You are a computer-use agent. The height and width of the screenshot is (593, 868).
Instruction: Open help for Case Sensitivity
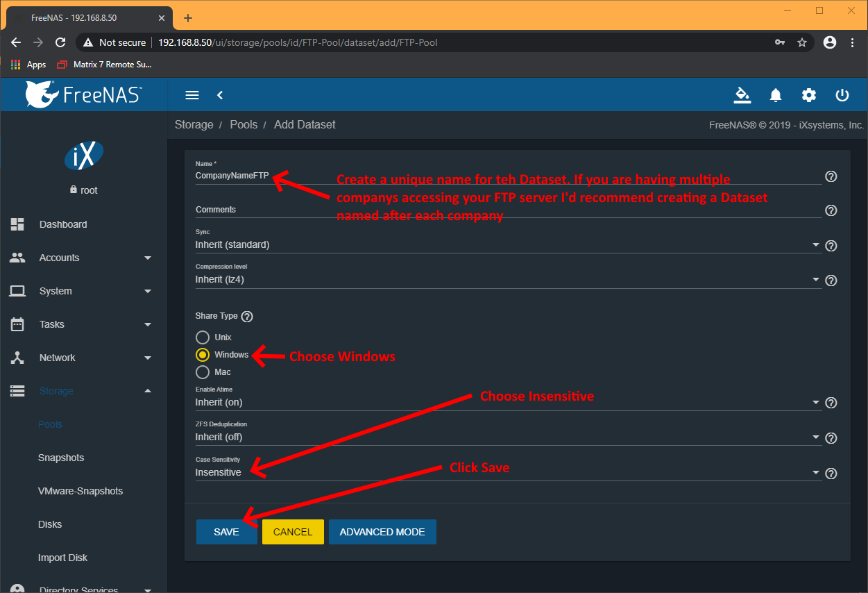tap(831, 474)
